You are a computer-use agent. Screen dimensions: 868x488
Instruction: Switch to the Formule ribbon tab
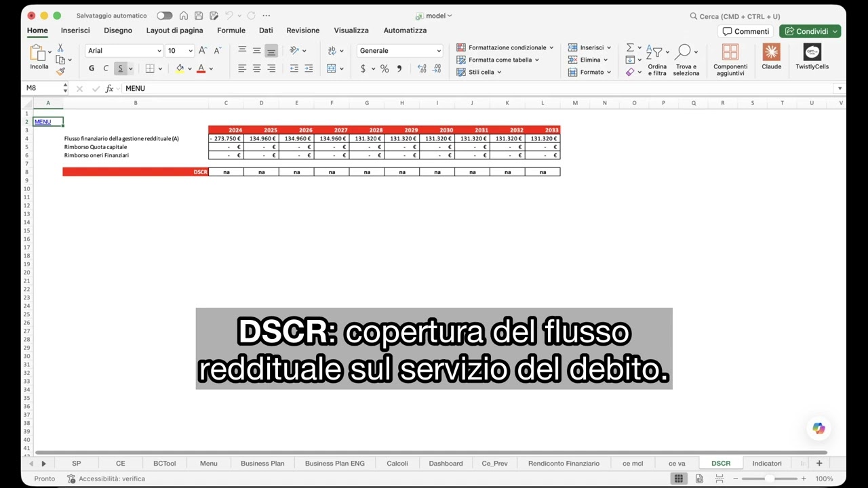tap(231, 30)
